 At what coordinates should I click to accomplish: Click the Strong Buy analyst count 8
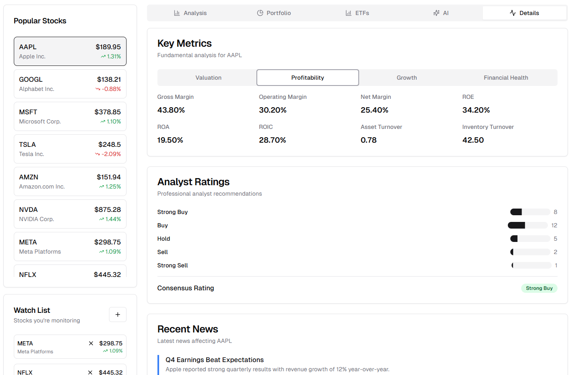[555, 212]
